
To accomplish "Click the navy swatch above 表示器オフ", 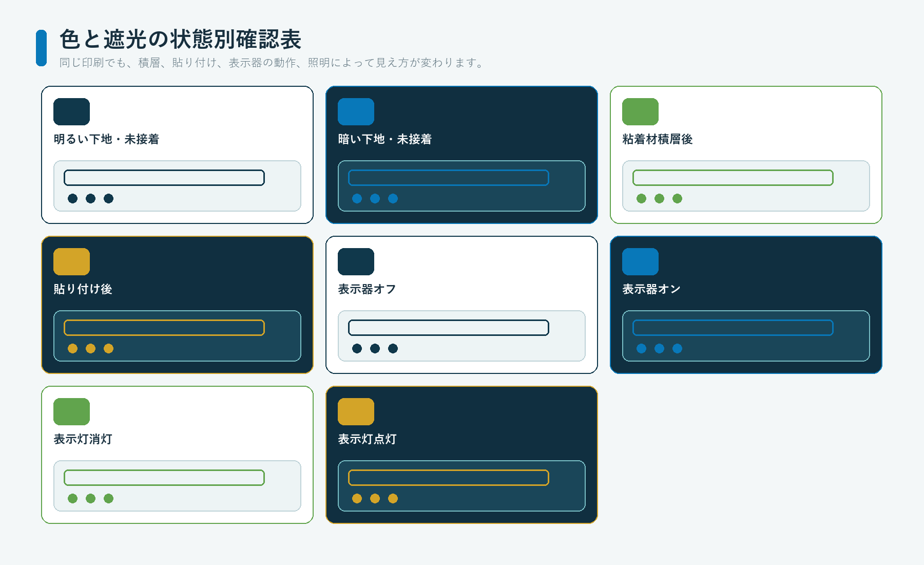I will [356, 261].
